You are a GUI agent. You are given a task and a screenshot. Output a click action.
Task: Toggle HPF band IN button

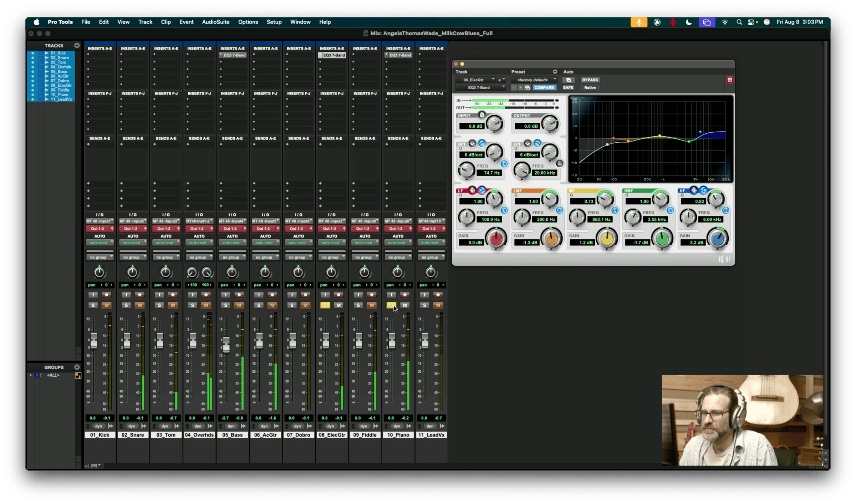click(x=504, y=164)
